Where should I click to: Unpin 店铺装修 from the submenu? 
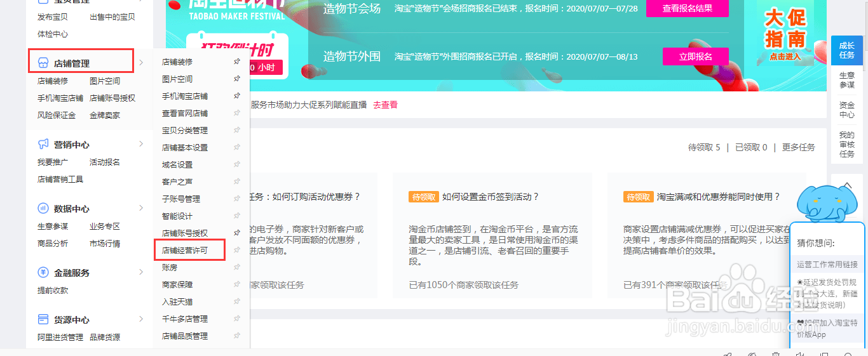[237, 62]
